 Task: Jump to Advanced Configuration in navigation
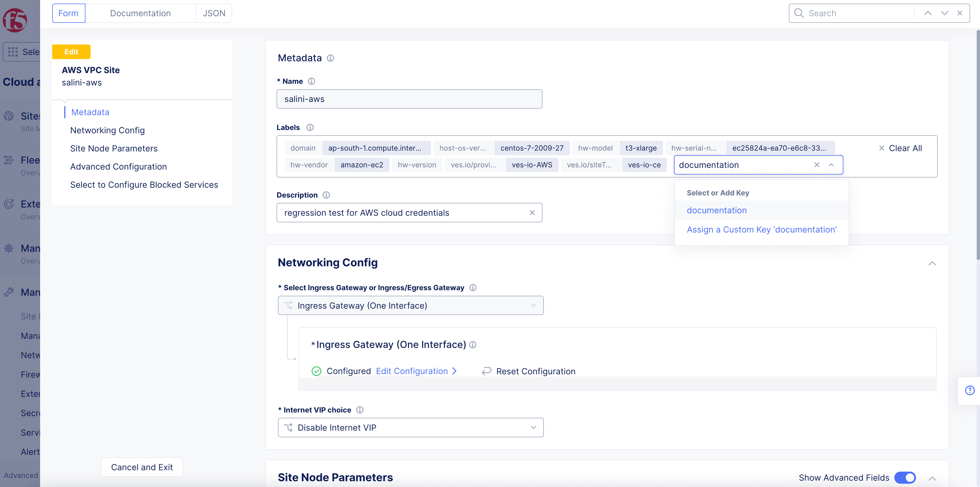(x=118, y=167)
